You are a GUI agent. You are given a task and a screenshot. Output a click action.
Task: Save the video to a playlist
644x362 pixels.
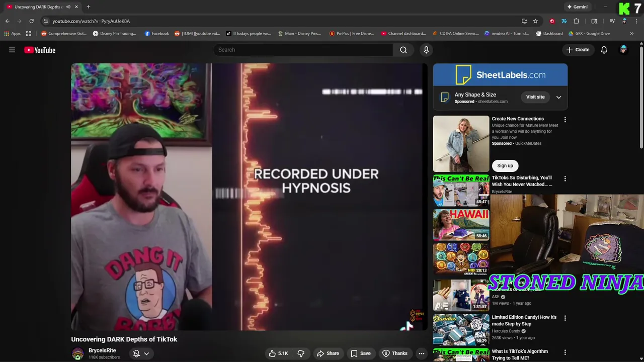tap(361, 353)
